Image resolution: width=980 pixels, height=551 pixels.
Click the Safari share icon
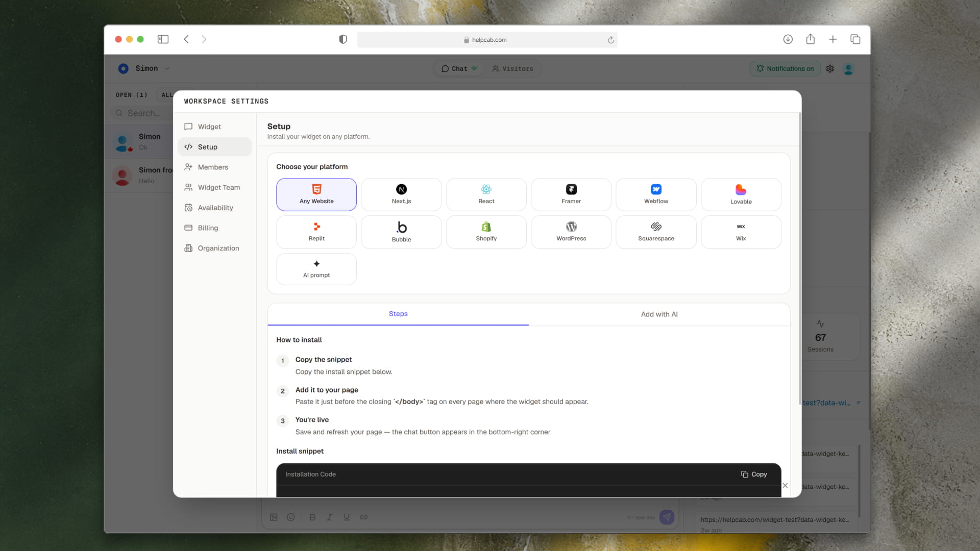[x=810, y=39]
